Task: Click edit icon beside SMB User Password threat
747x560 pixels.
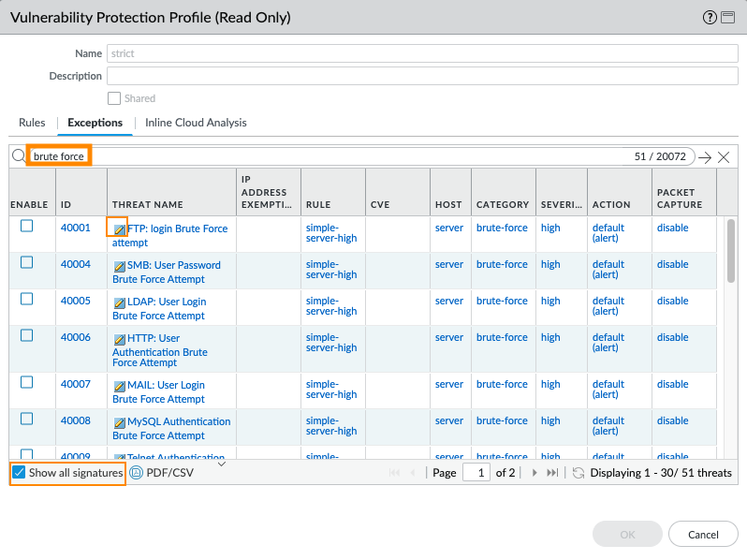Action: click(119, 266)
